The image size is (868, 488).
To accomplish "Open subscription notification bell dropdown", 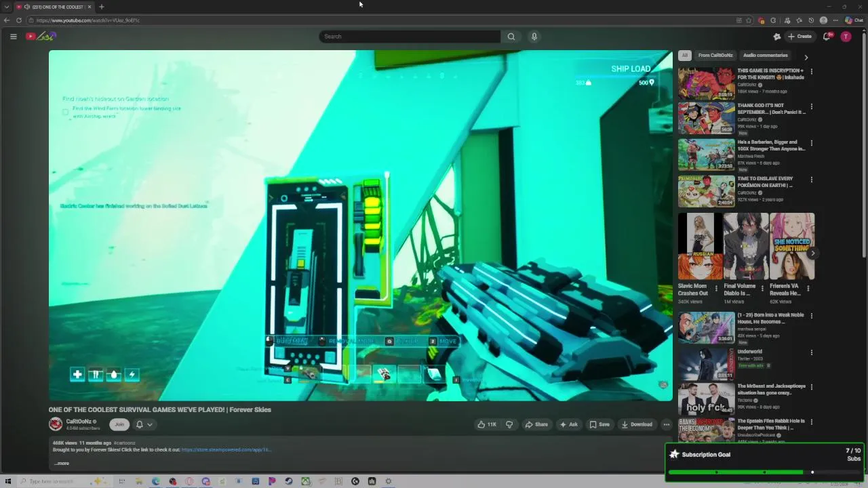I will pyautogui.click(x=144, y=424).
